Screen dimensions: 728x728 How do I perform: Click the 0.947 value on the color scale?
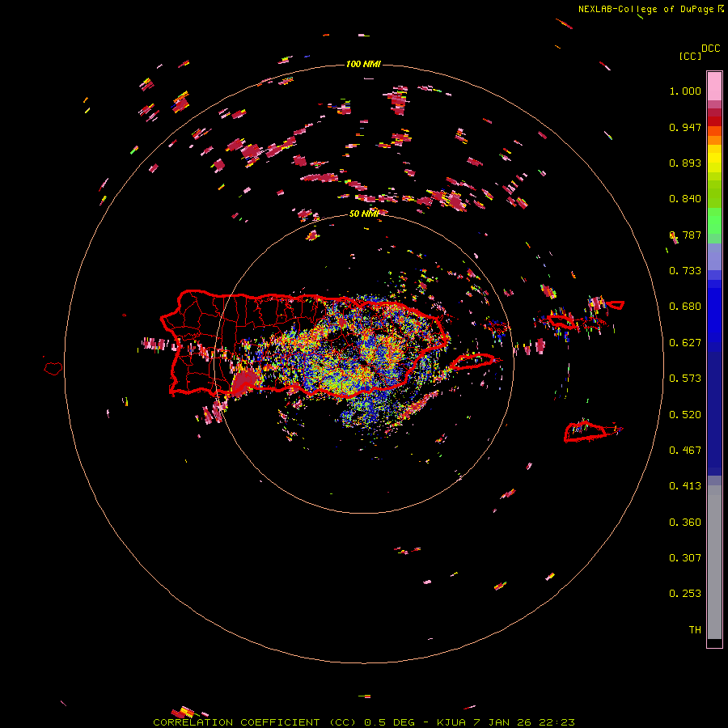tap(685, 127)
